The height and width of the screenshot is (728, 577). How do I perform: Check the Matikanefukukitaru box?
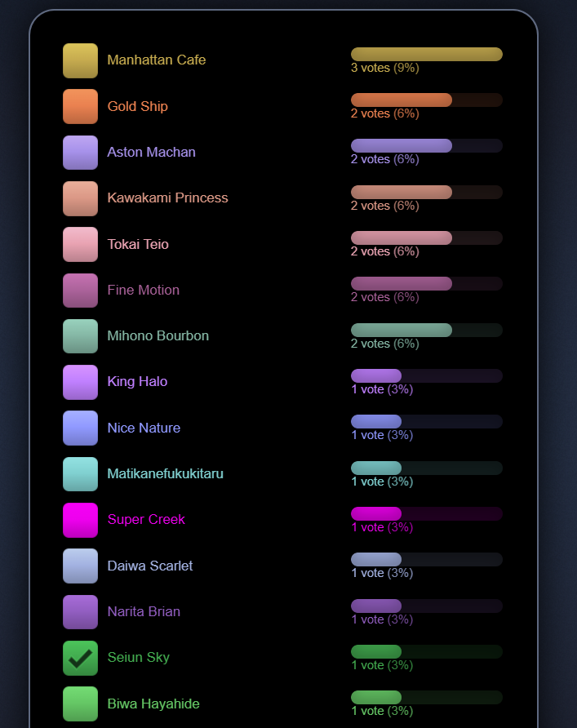click(80, 474)
